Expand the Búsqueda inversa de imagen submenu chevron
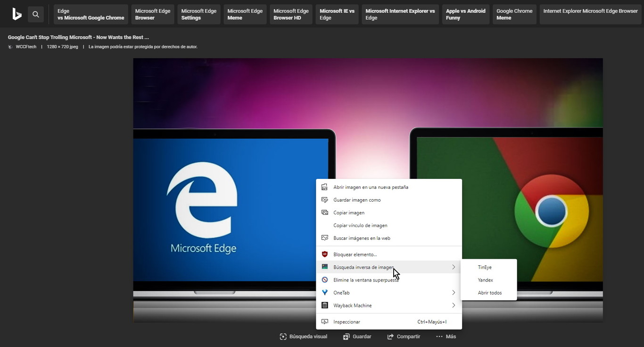Image resolution: width=644 pixels, height=347 pixels. (x=454, y=267)
